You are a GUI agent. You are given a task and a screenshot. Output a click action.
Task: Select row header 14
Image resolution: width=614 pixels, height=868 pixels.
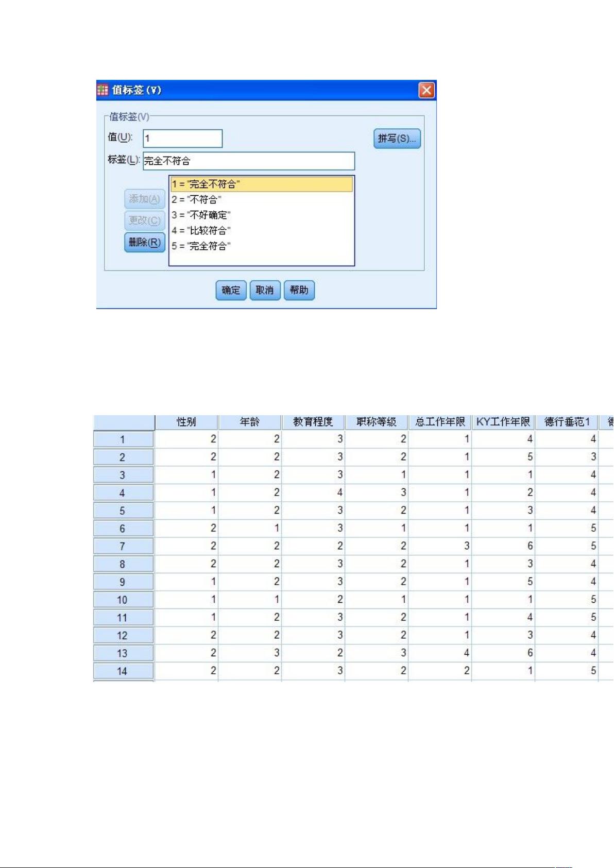tap(123, 671)
